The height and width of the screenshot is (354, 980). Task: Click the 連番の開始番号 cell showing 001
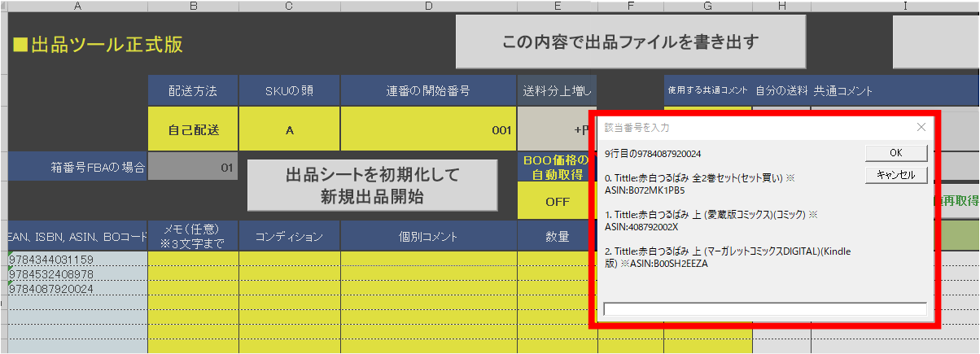click(428, 129)
